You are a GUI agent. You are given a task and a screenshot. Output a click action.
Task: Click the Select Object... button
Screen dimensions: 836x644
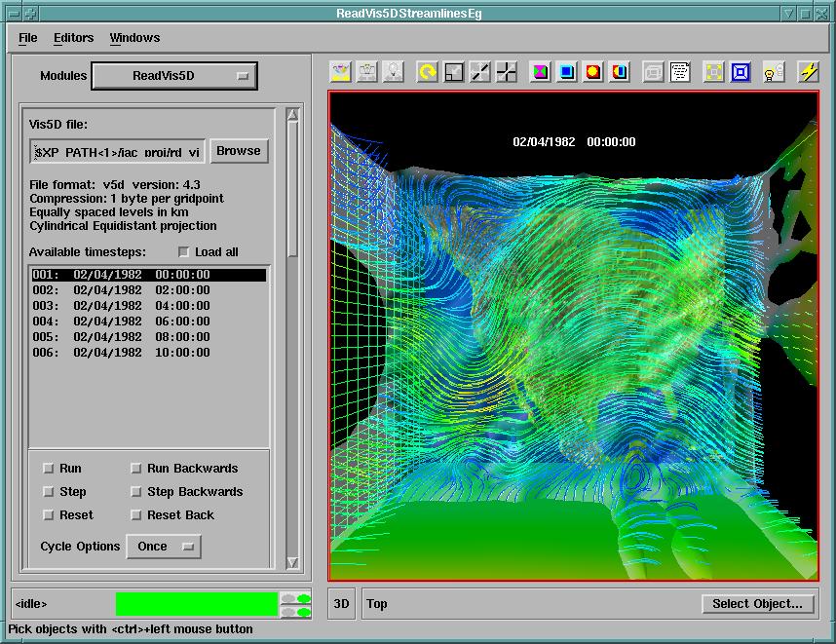(757, 604)
